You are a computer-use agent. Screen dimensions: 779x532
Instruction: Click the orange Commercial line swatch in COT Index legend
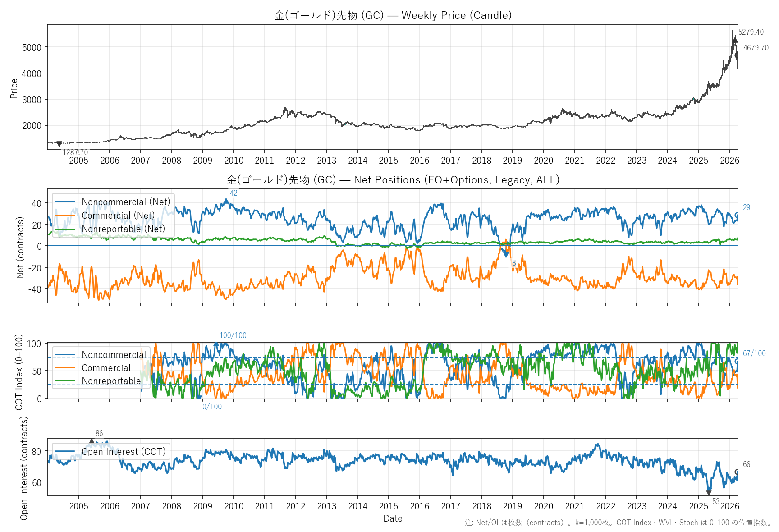click(x=65, y=368)
